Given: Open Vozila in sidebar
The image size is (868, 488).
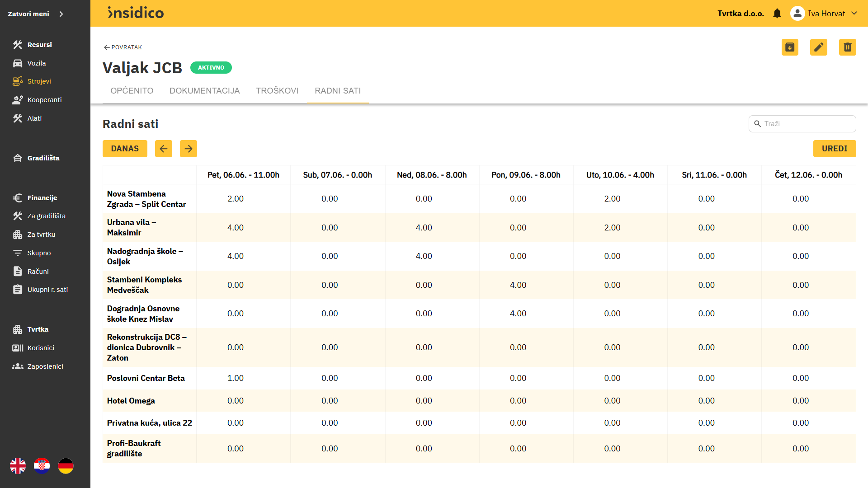Looking at the screenshot, I should (36, 63).
